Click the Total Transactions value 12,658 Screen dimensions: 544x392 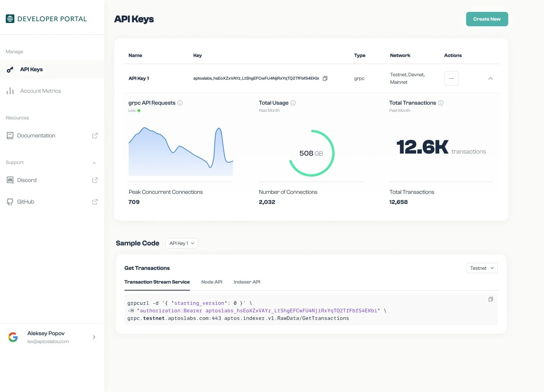[398, 202]
